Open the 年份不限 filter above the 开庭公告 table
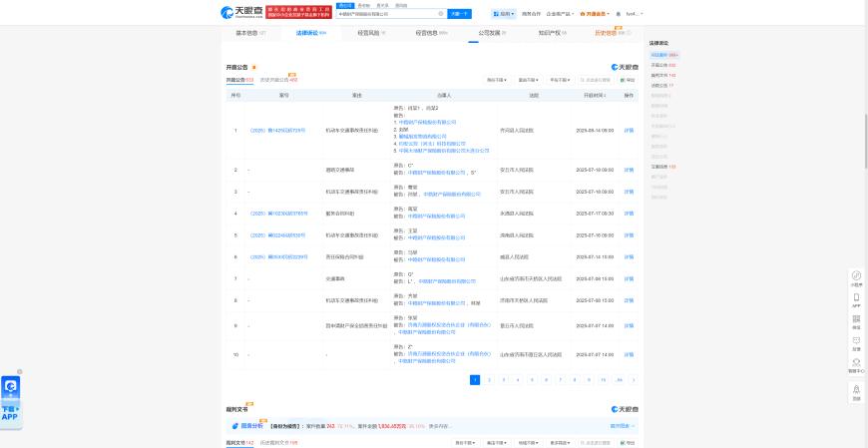The width and height of the screenshot is (868, 448). coord(561,80)
